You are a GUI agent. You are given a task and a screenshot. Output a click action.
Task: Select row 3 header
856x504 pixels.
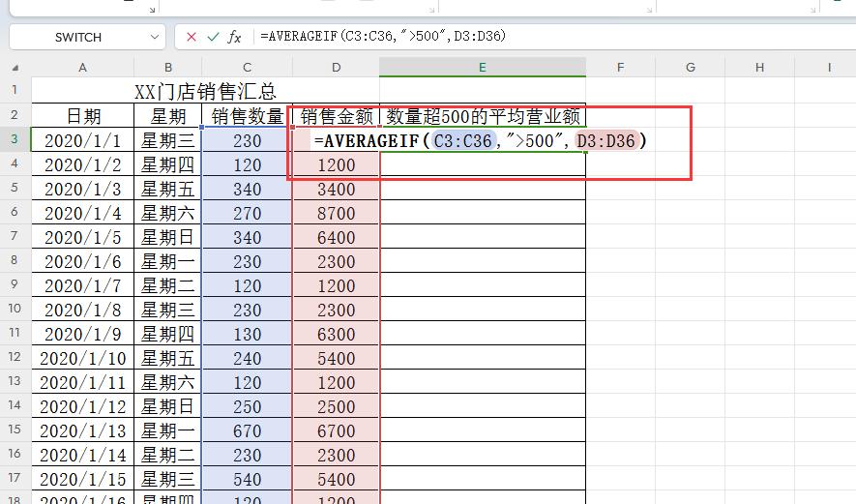(15, 139)
